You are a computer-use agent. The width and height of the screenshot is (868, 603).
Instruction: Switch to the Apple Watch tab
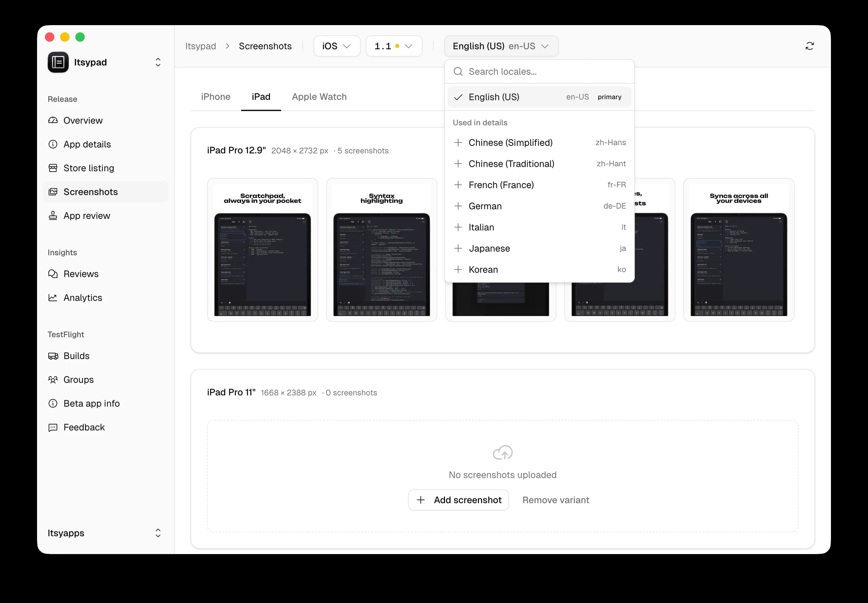tap(319, 97)
